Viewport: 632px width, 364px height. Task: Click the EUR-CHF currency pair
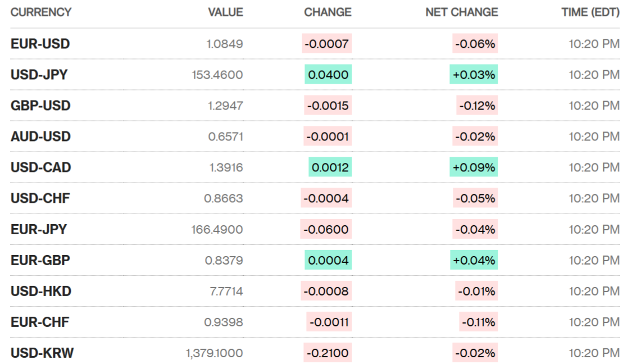(x=40, y=322)
